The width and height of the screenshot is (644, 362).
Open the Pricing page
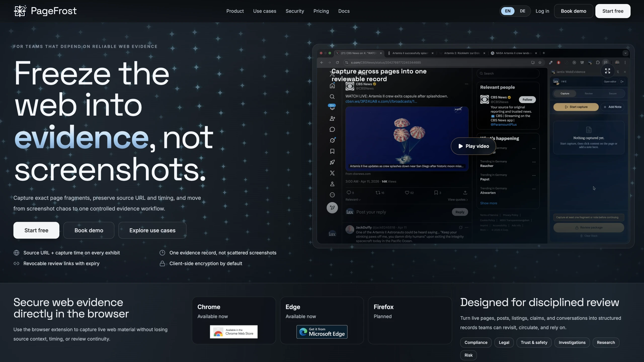point(321,11)
